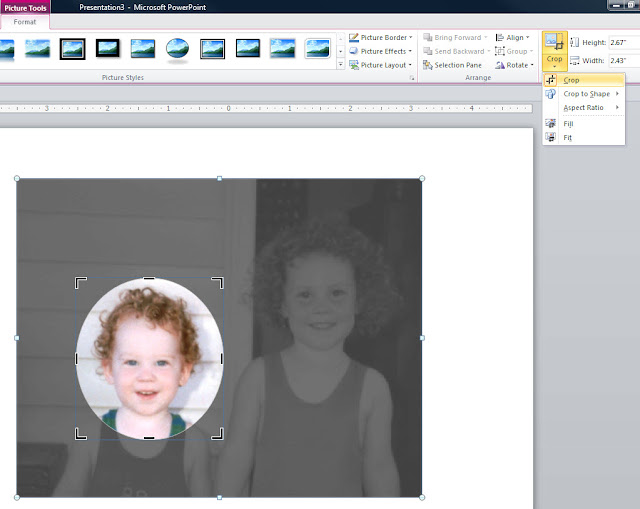Click inside the Height value field
The height and width of the screenshot is (509, 640).
pos(622,42)
